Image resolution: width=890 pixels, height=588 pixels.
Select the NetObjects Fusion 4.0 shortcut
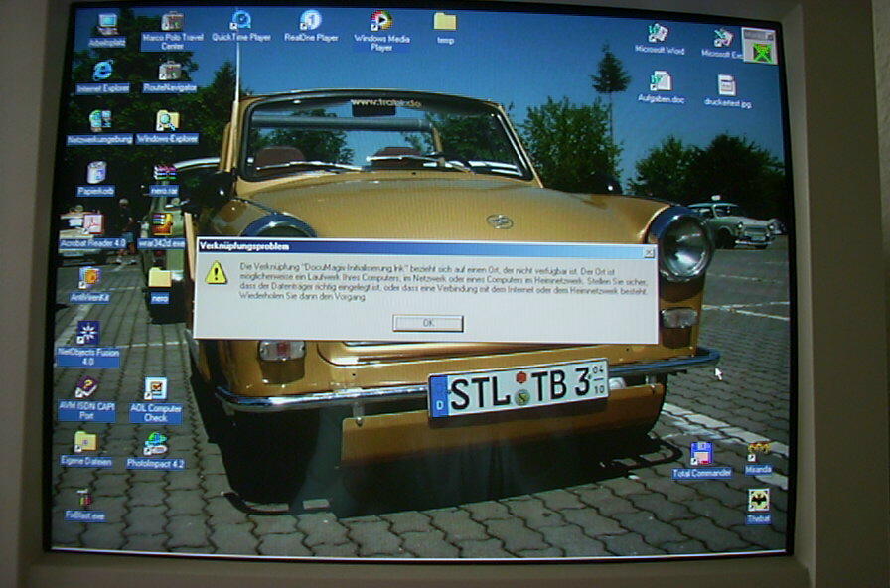coord(87,334)
